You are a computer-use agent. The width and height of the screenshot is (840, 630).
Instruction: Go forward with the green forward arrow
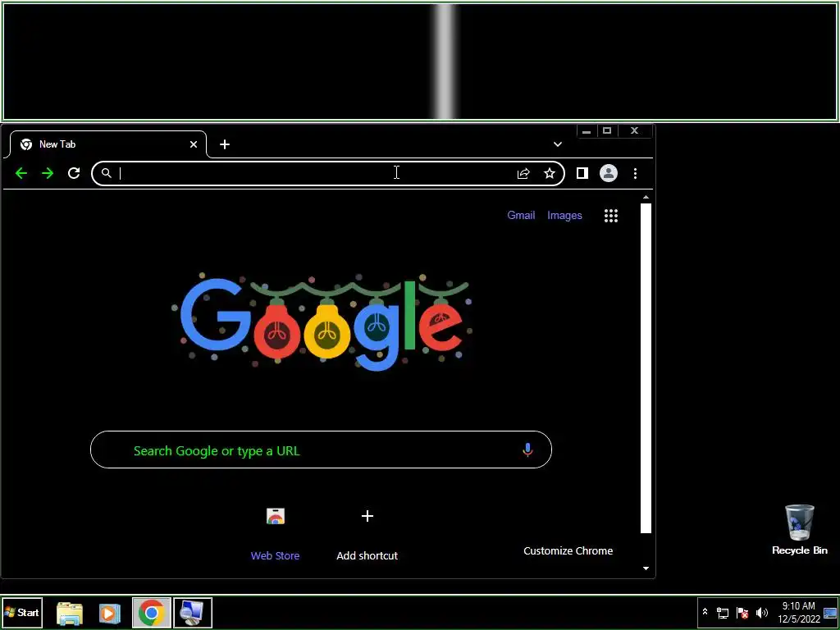tap(48, 173)
